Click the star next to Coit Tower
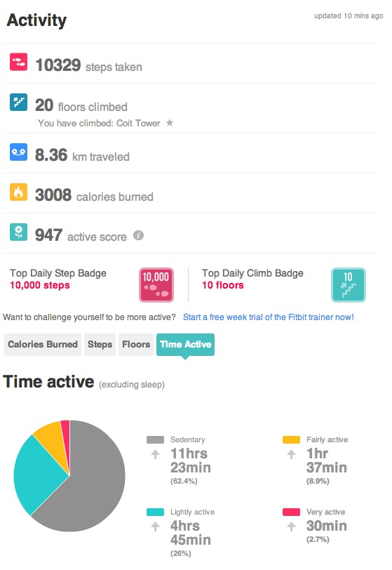Image resolution: width=392 pixels, height=570 pixels. (x=170, y=123)
